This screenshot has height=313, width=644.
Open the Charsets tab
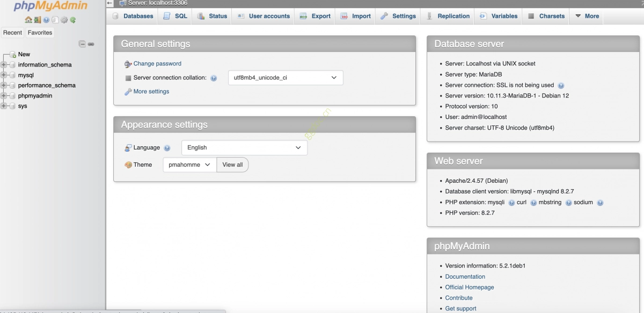[x=546, y=16]
